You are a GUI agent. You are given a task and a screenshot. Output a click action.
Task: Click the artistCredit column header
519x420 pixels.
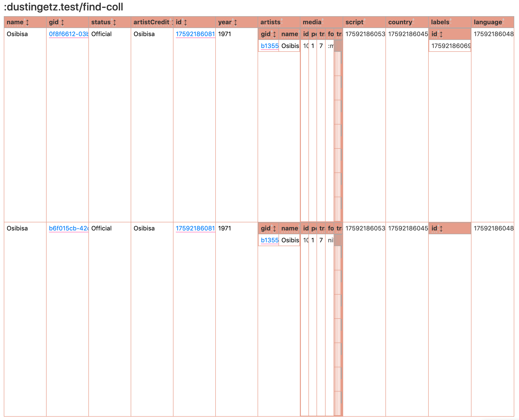click(x=151, y=22)
